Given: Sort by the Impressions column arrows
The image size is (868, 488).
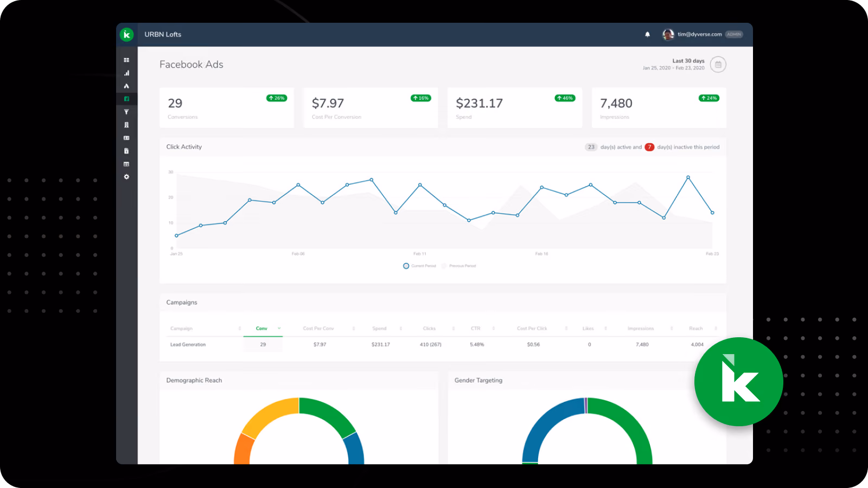Looking at the screenshot, I should (x=671, y=329).
